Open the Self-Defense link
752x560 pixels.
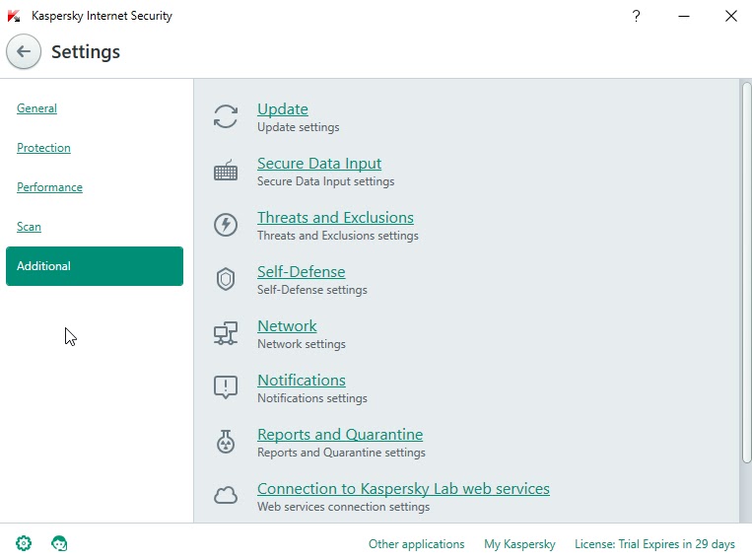click(x=302, y=271)
